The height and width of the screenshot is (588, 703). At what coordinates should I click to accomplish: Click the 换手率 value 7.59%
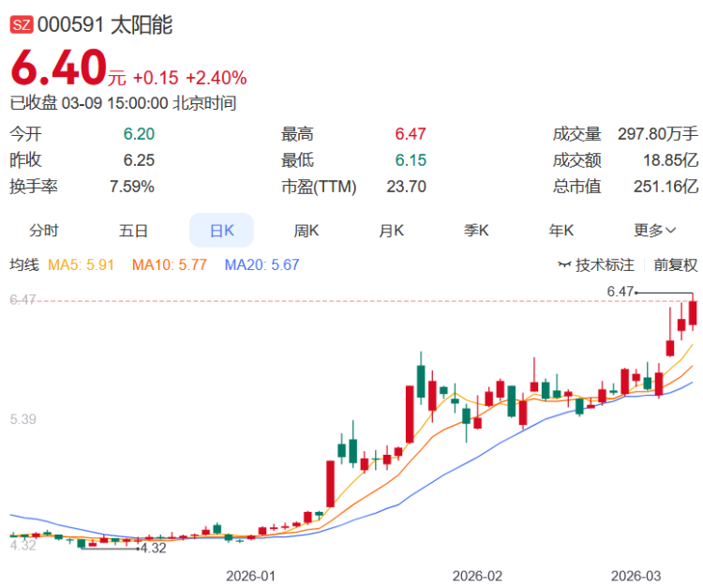[x=132, y=186]
